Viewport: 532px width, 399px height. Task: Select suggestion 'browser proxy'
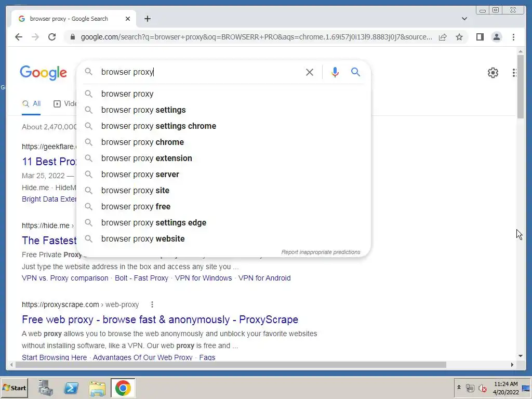(x=224, y=94)
